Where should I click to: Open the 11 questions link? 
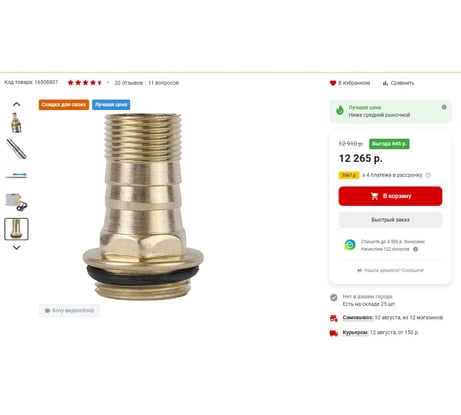pos(163,83)
